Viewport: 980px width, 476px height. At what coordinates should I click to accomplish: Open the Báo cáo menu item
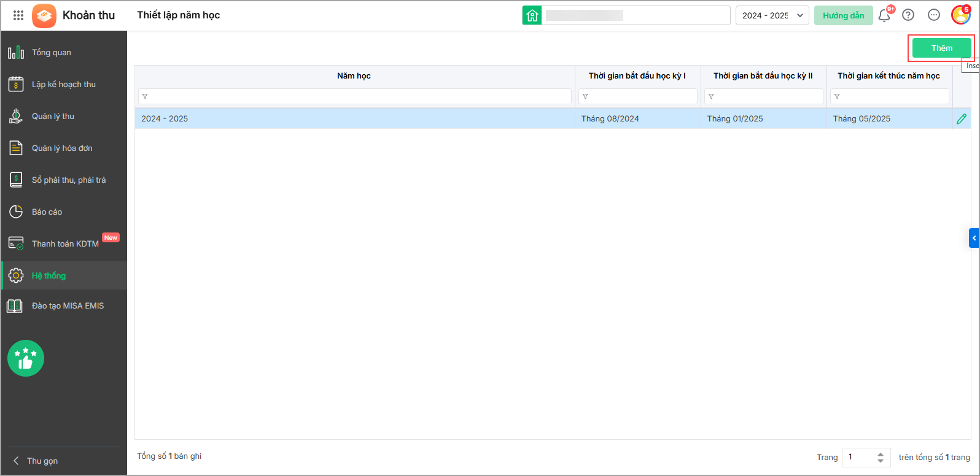tap(64, 212)
